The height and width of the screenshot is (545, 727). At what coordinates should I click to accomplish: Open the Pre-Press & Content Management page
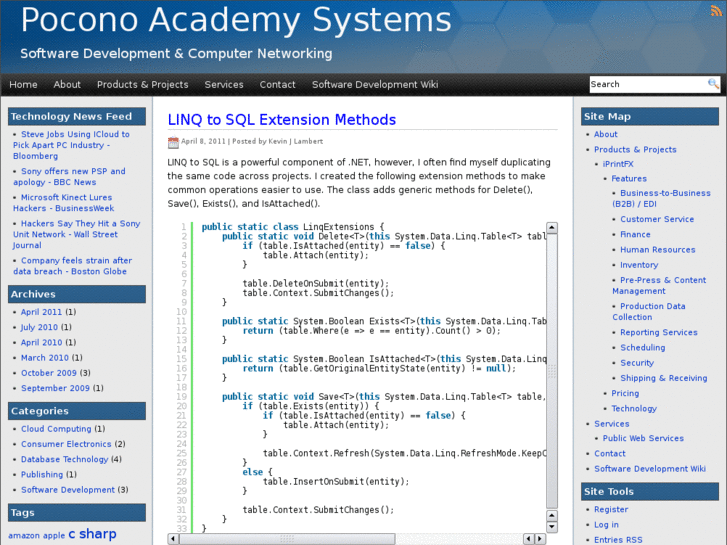[x=662, y=286]
